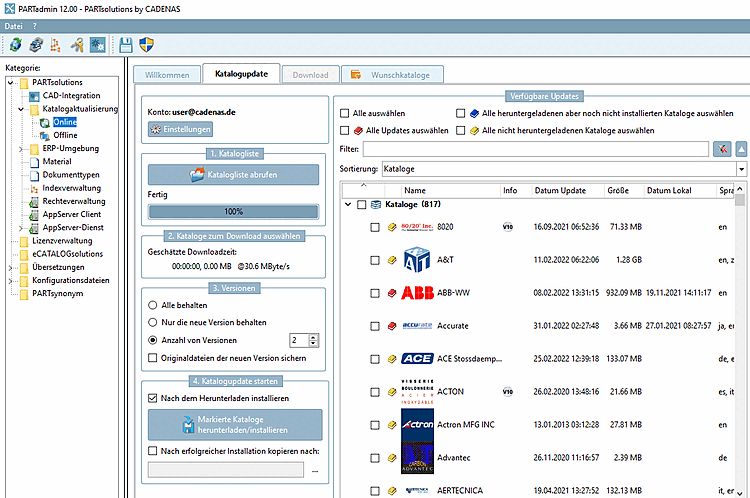Click the Anzahl von Versionen number field
The image size is (750, 498).
[299, 340]
